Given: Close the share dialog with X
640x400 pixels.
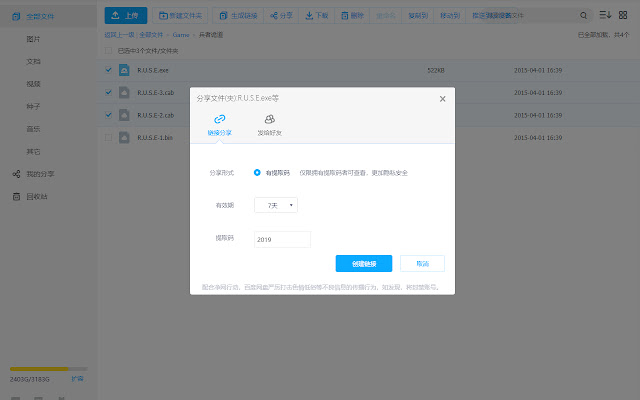Looking at the screenshot, I should 443,99.
